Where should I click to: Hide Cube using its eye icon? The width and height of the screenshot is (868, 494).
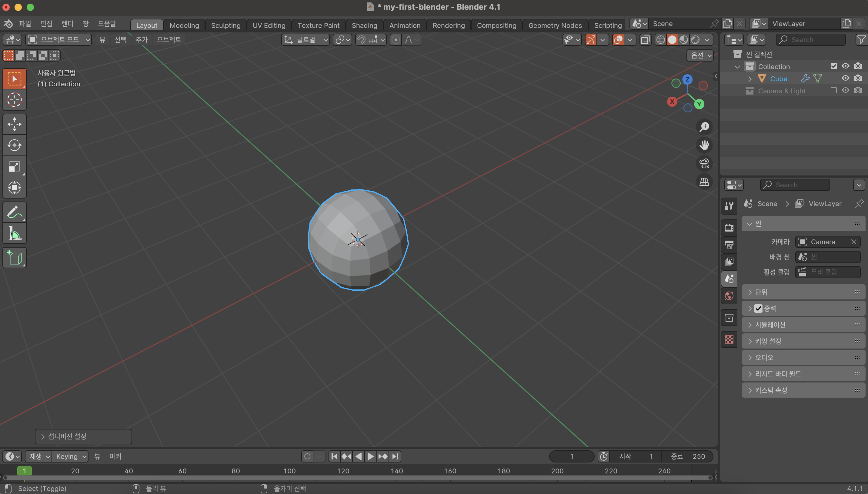point(845,78)
